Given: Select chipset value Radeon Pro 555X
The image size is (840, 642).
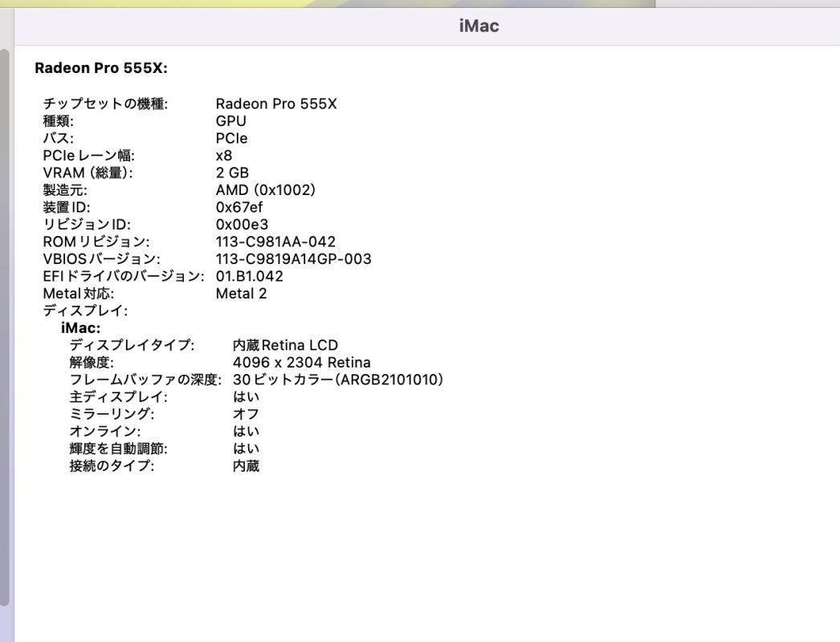Looking at the screenshot, I should click(276, 104).
